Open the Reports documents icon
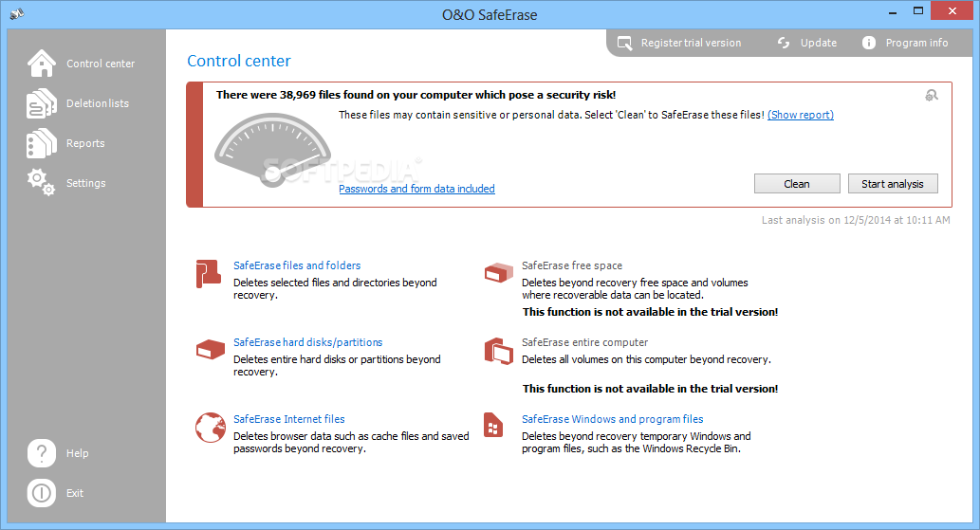The height and width of the screenshot is (530, 980). click(x=41, y=143)
